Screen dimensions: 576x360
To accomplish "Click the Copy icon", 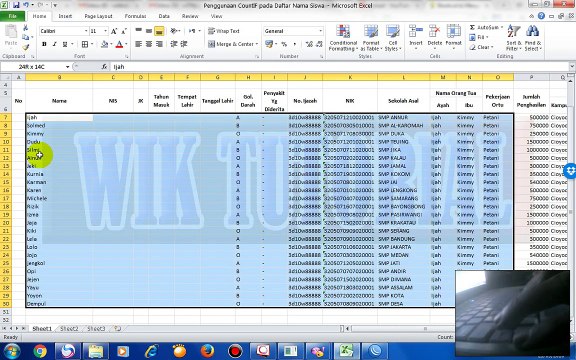I will click(25, 37).
